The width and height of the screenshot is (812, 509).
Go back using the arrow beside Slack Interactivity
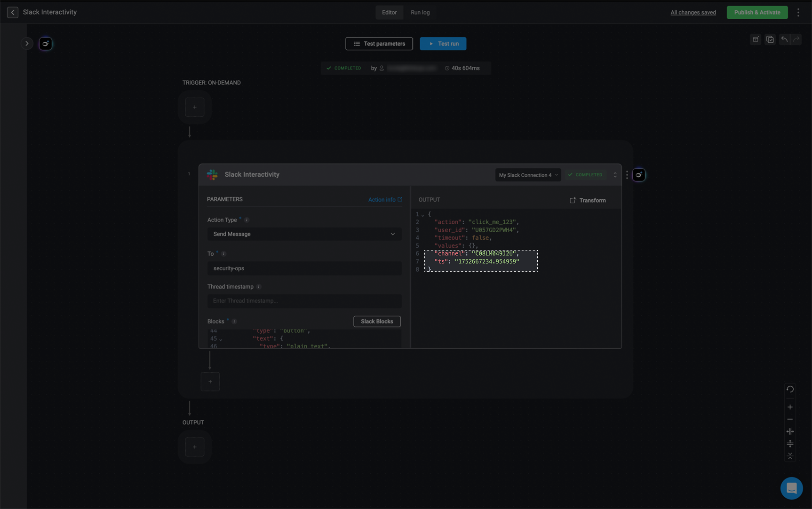click(x=13, y=12)
